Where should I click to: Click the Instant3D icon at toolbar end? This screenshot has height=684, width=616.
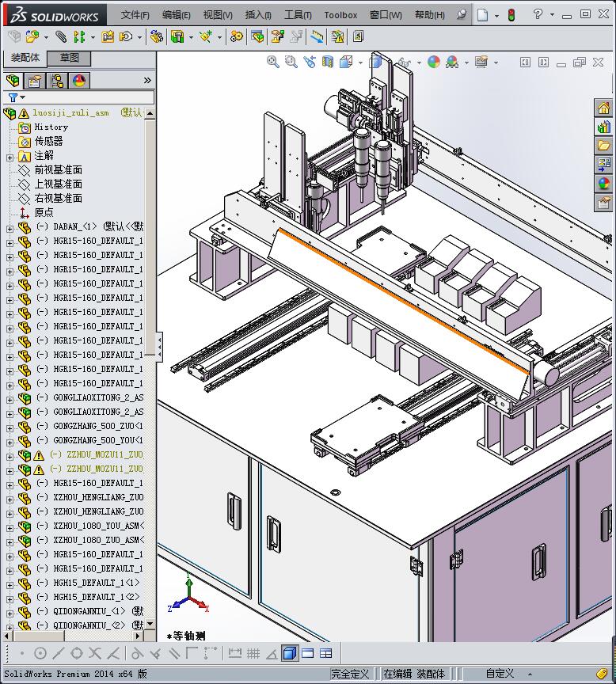coord(358,36)
